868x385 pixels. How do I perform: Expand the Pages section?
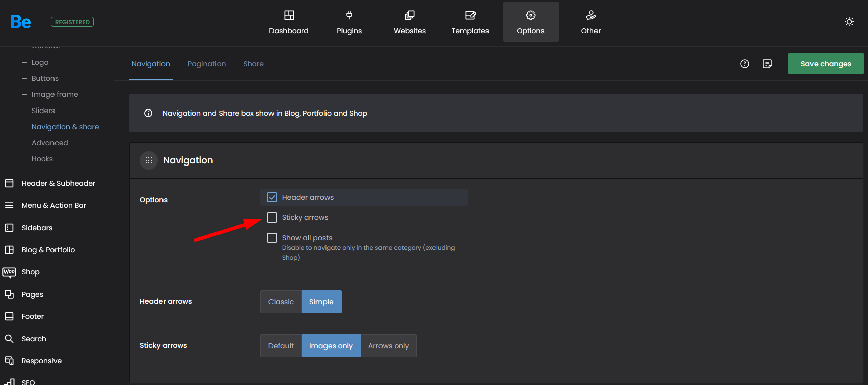pos(32,294)
